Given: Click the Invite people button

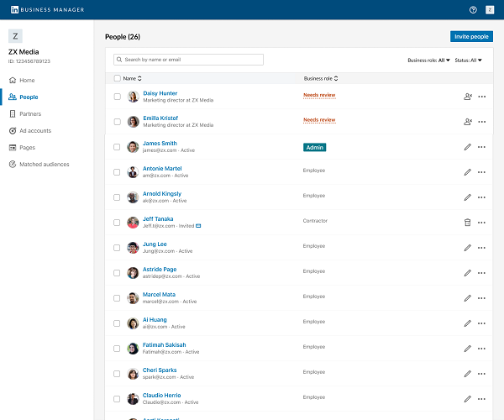Looking at the screenshot, I should point(471,37).
